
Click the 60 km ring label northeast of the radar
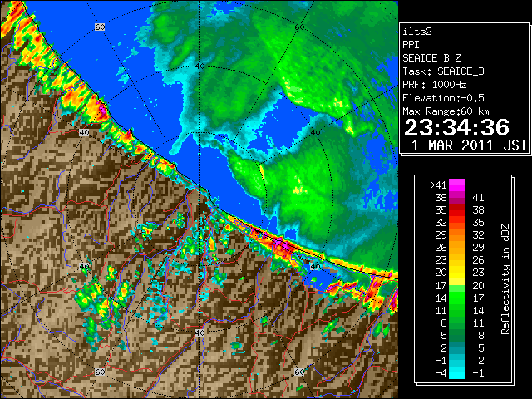299,27
